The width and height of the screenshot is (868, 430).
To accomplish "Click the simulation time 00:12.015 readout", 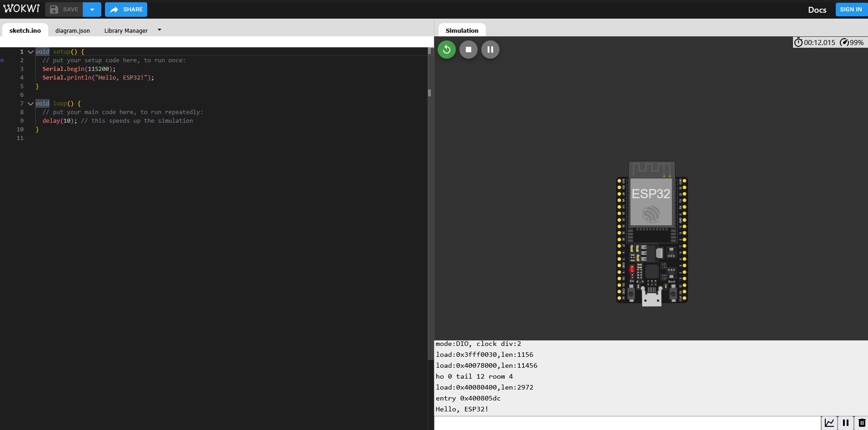I will [x=819, y=42].
